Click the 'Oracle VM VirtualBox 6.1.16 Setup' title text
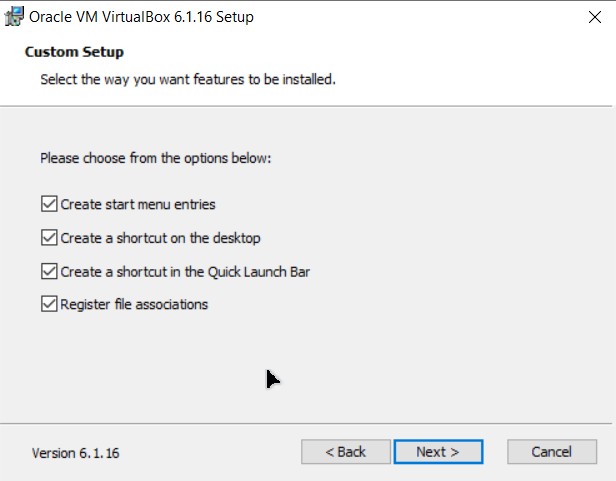The width and height of the screenshot is (616, 481). click(x=141, y=17)
